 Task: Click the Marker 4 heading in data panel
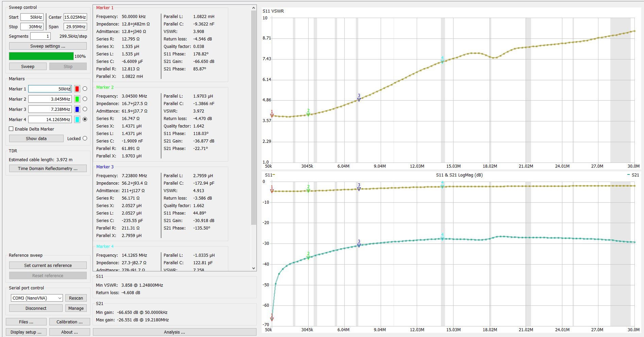pos(105,246)
